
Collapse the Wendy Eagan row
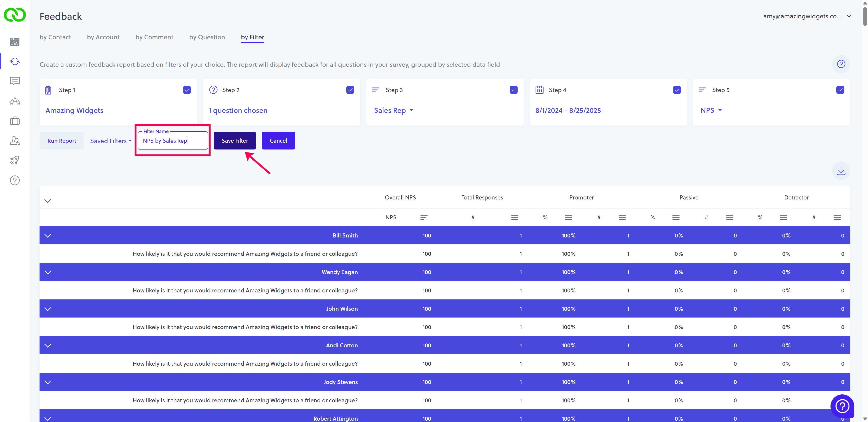[48, 272]
